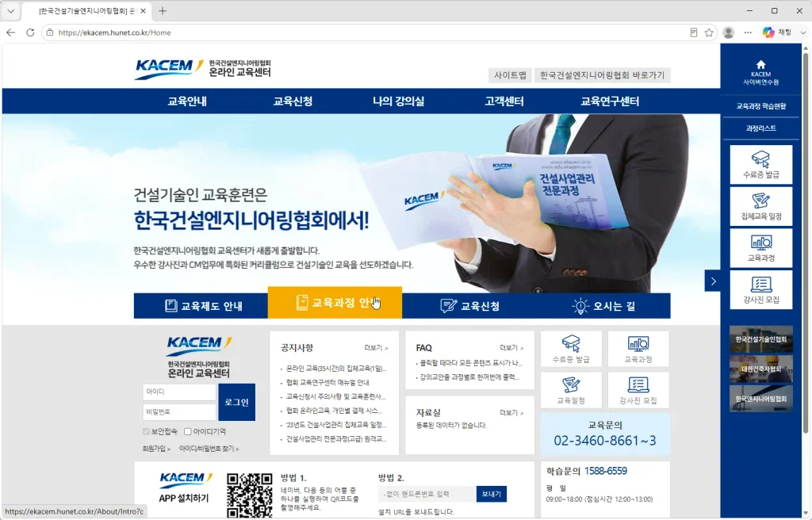
Task: Open 강사진 모집 icon in right sidebar
Action: click(760, 289)
